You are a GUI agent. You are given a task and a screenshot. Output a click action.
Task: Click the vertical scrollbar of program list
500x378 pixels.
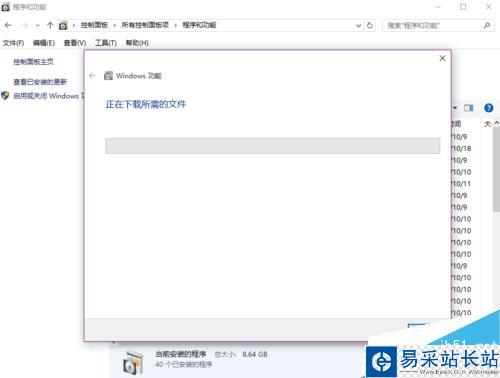pos(496,170)
